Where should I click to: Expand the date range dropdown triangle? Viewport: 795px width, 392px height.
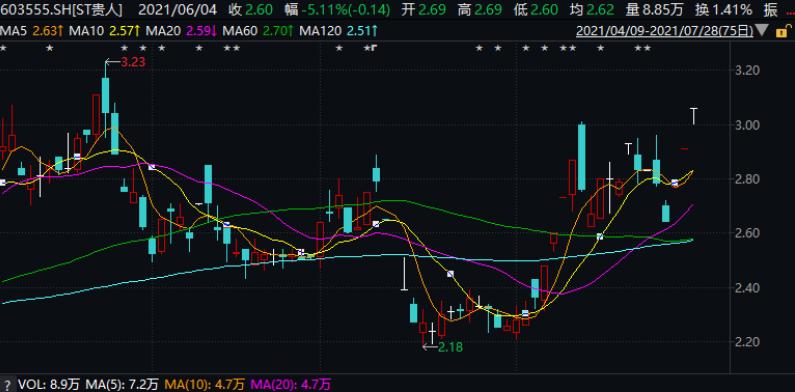click(761, 31)
